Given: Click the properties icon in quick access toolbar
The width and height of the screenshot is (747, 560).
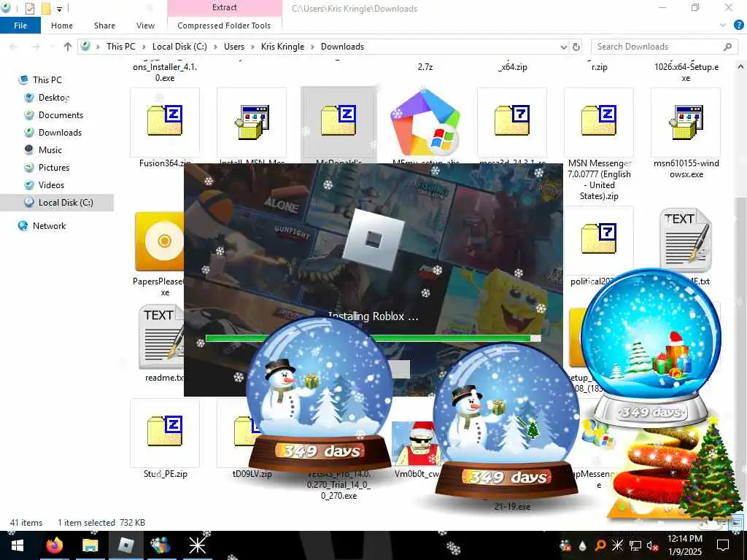Looking at the screenshot, I should coord(29,8).
